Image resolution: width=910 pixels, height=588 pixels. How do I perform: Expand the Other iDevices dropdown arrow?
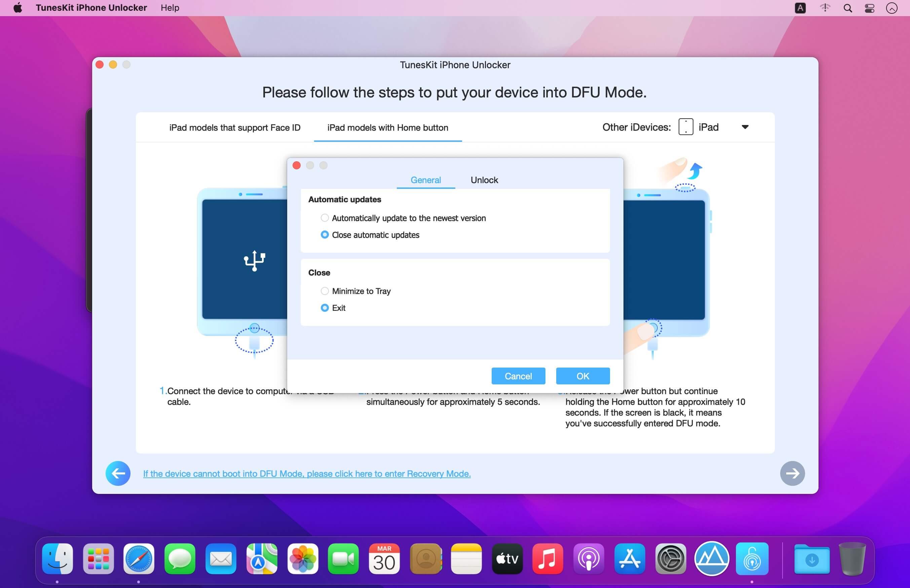(x=745, y=127)
